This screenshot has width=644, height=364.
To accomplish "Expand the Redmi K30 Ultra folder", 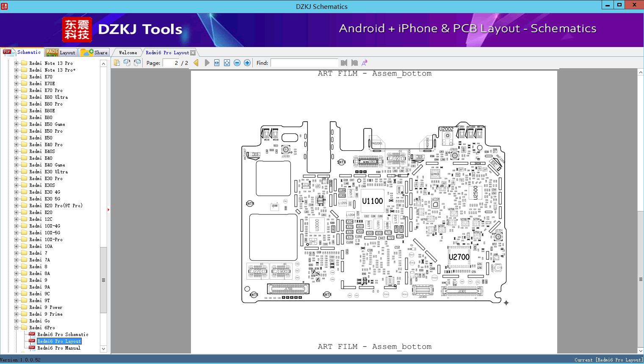I will [x=17, y=172].
